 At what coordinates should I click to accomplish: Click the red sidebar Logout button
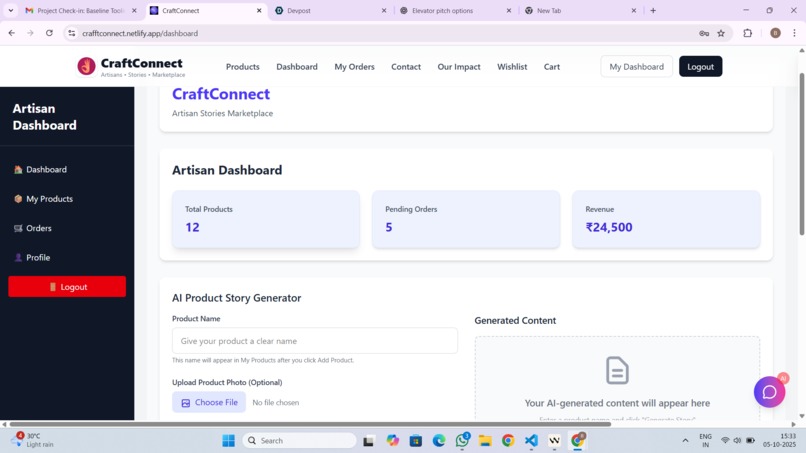[x=67, y=286]
